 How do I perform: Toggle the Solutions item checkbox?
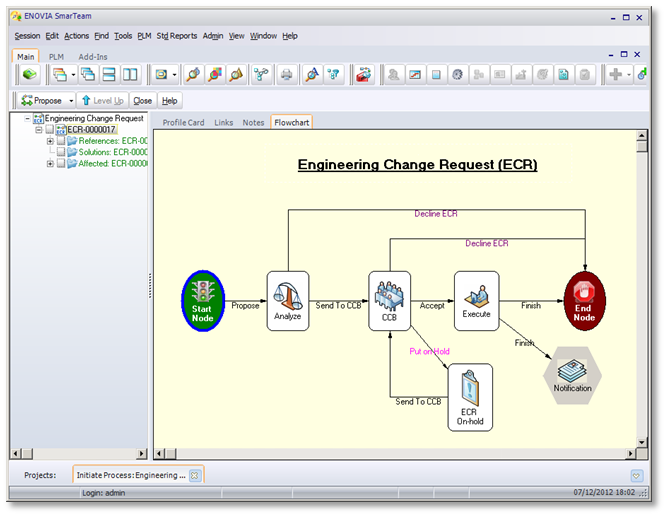61,152
